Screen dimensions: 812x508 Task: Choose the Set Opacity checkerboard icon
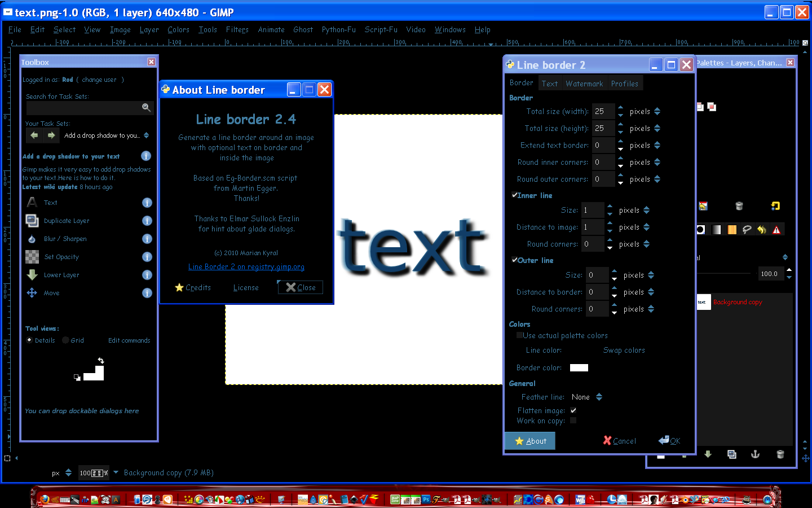pos(32,257)
